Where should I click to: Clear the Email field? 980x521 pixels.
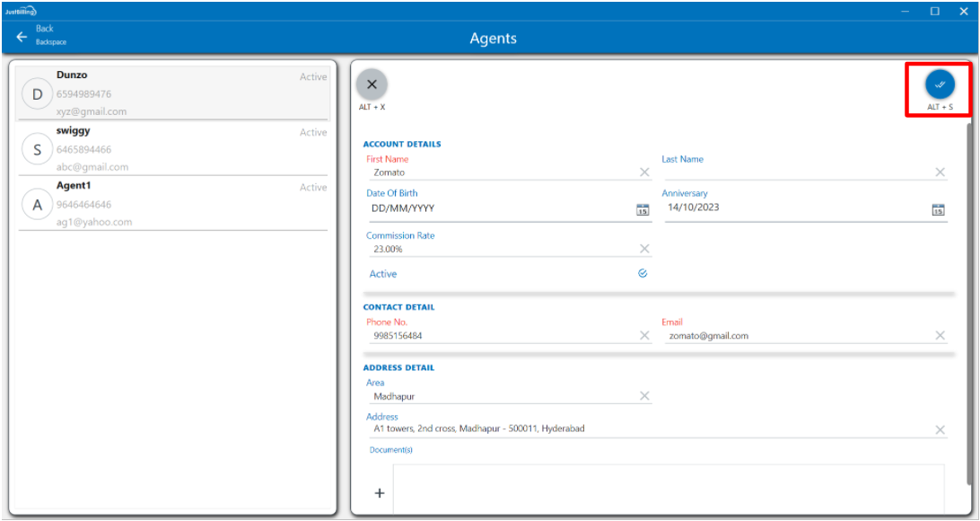[x=940, y=336]
